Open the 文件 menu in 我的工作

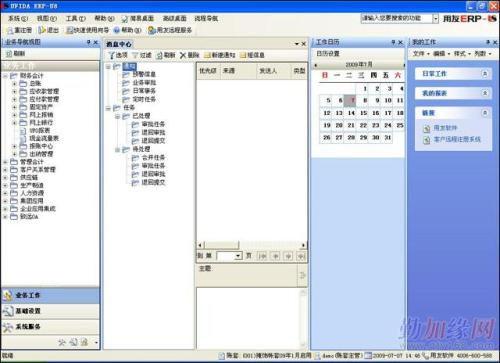pyautogui.click(x=421, y=54)
